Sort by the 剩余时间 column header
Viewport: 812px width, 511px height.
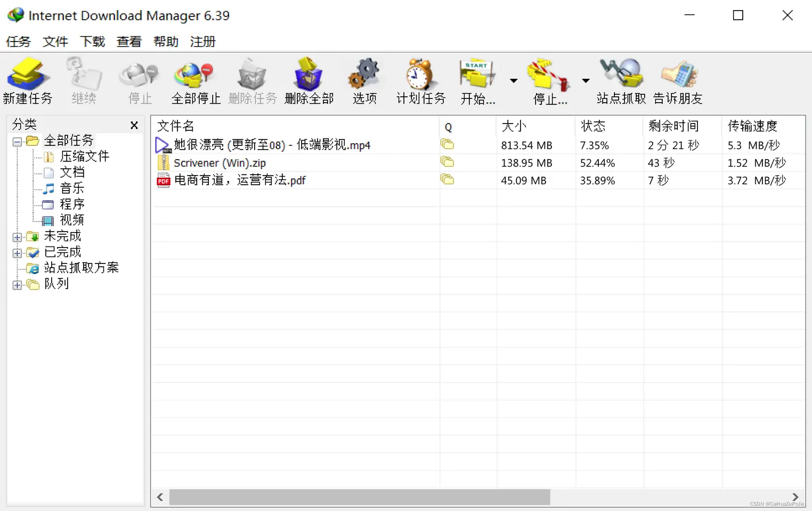[x=683, y=126]
